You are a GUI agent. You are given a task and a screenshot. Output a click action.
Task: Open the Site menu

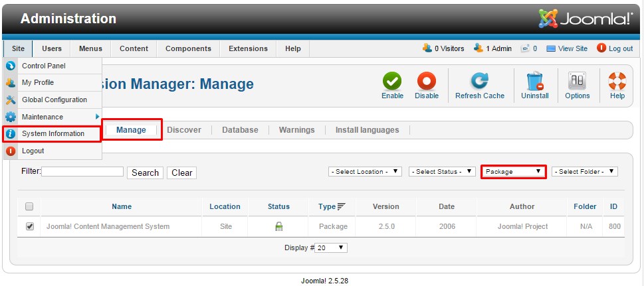pos(18,48)
